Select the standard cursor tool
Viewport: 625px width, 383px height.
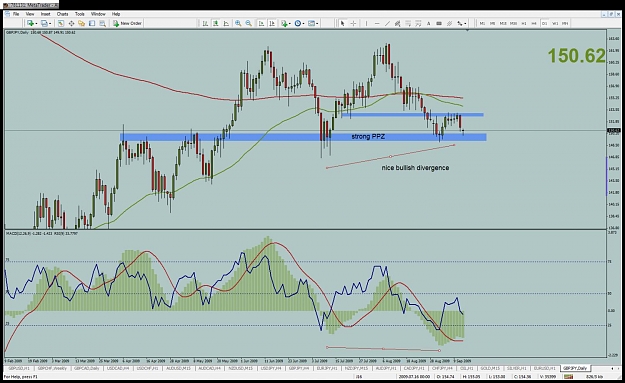[x=342, y=24]
